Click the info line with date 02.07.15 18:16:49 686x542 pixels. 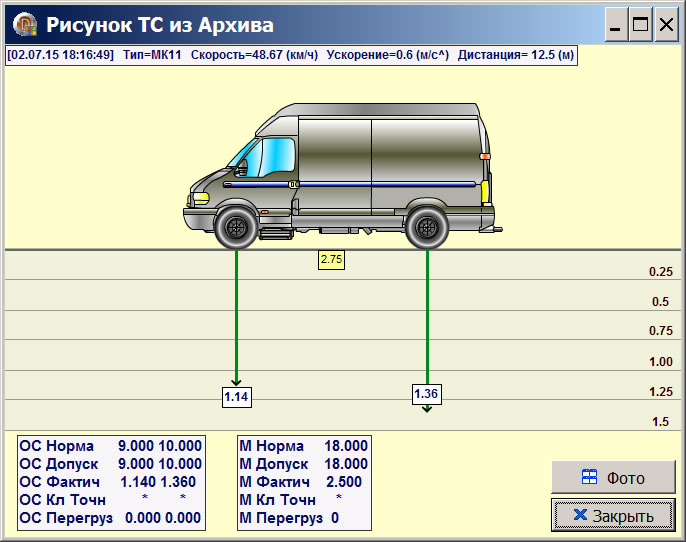coord(291,54)
